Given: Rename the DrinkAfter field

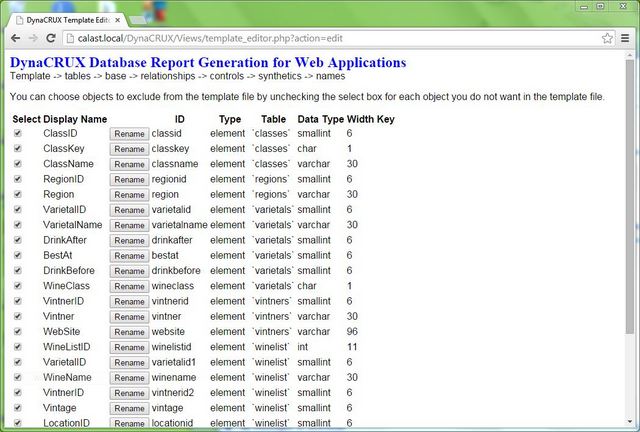Looking at the screenshot, I should click(129, 240).
